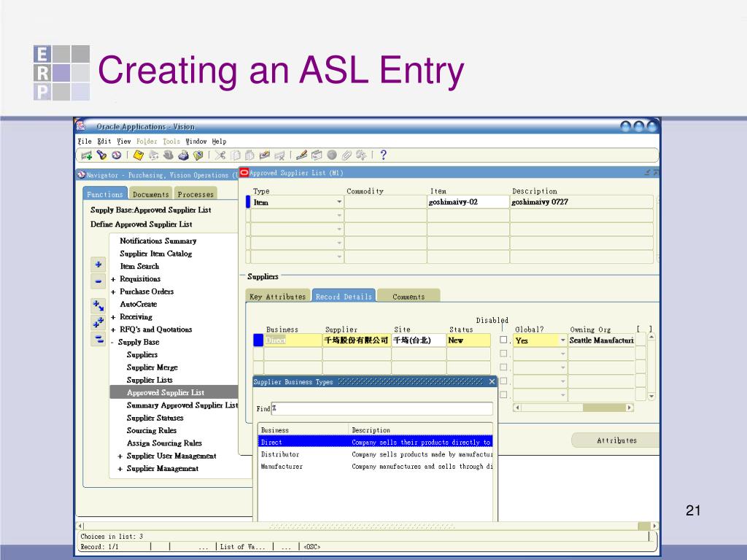Click the Item field containing goshimaivy-02
Image resolution: width=747 pixels, height=560 pixels.
pos(468,202)
